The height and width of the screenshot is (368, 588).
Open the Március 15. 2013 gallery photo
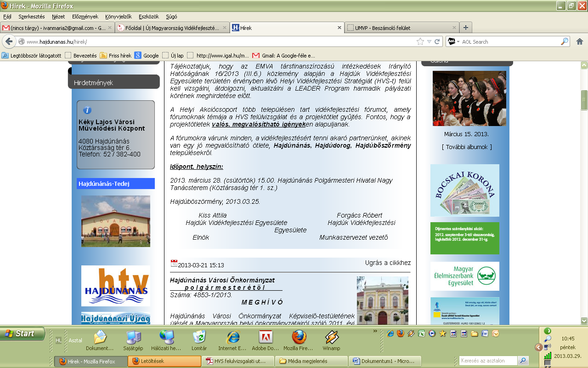[x=469, y=98]
